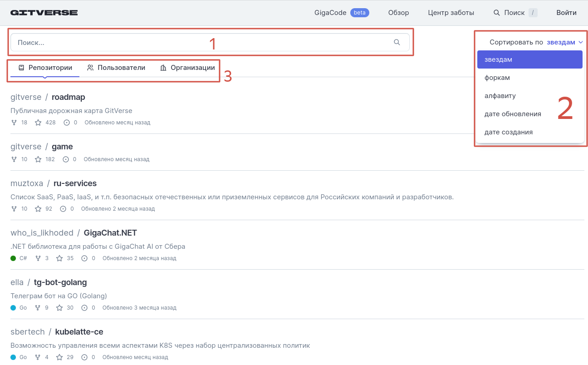Image resolution: width=588 pixels, height=365 pixels.
Task: Click the building icon in Организации tab
Action: (163, 68)
